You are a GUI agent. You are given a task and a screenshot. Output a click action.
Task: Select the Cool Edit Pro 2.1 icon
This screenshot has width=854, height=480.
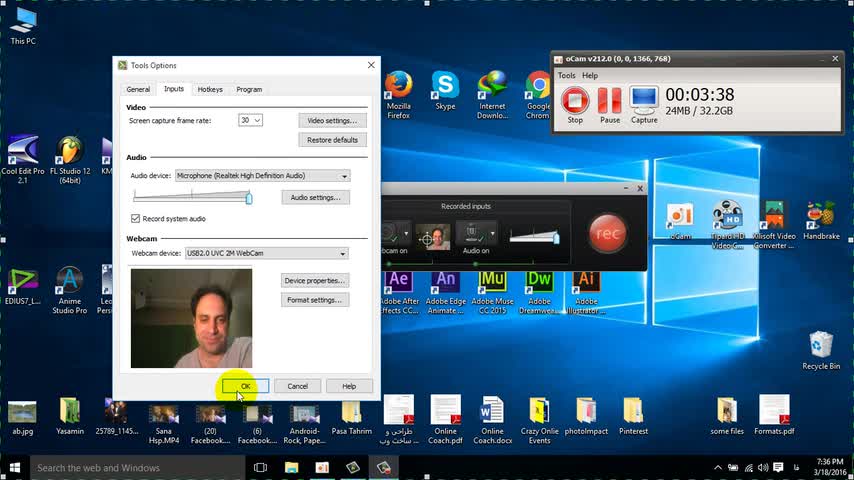tap(23, 160)
